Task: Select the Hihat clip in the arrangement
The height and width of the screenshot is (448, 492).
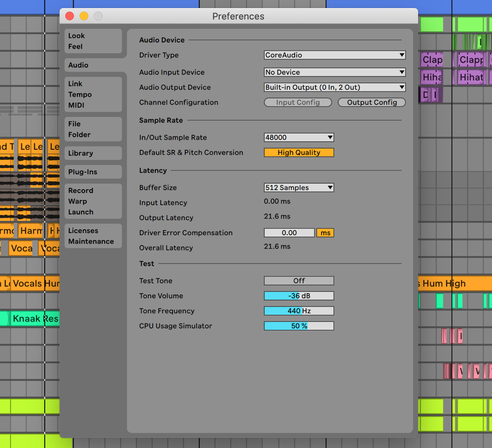Action: coord(471,77)
